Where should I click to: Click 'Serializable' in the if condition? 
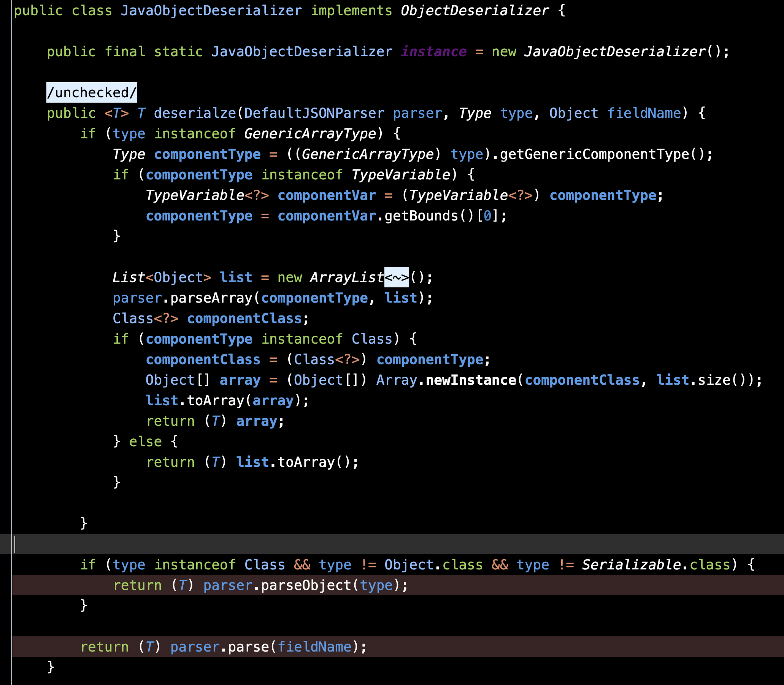pos(631,564)
